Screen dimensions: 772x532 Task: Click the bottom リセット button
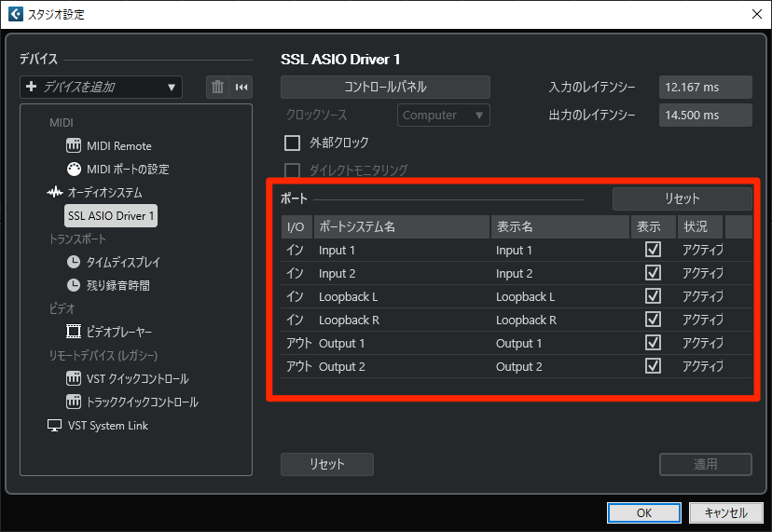click(x=327, y=464)
